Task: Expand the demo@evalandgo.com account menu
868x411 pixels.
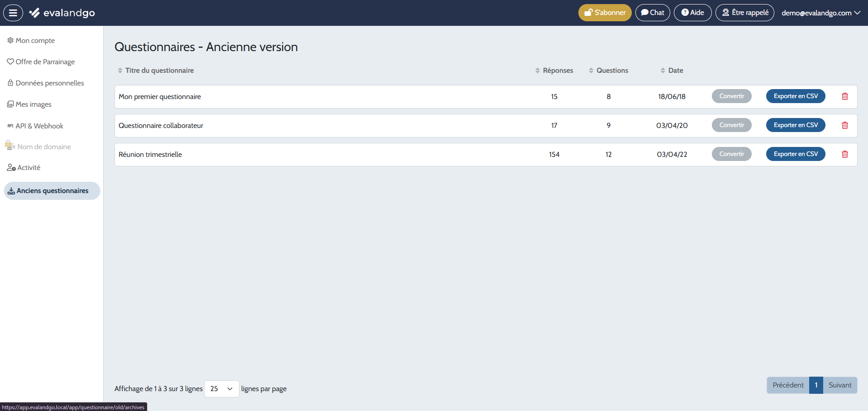Action: tap(820, 13)
